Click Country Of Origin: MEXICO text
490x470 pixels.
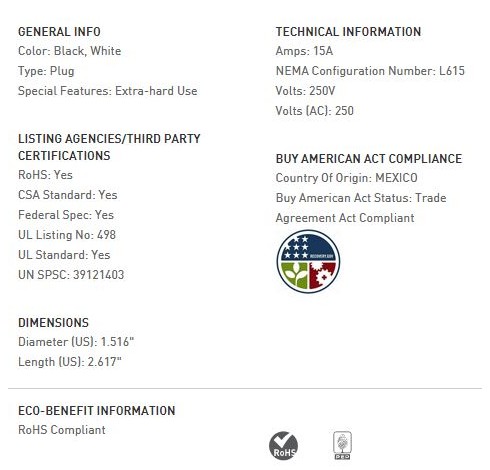[347, 178]
